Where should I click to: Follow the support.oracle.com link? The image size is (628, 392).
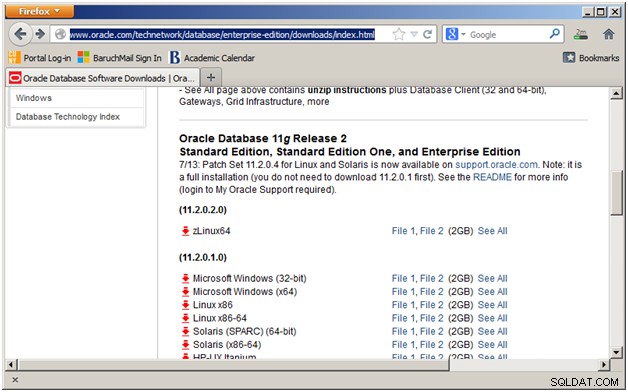pos(496,165)
